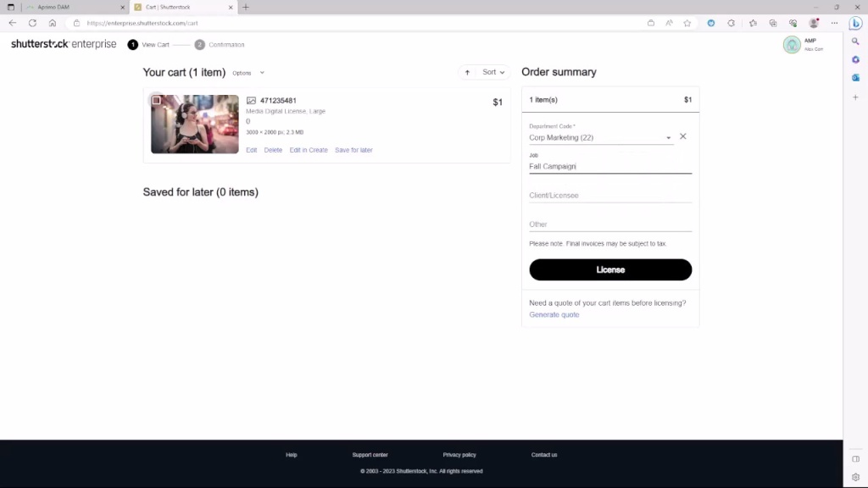The width and height of the screenshot is (868, 488).
Task: Clear the Department Code selection
Action: pos(683,136)
